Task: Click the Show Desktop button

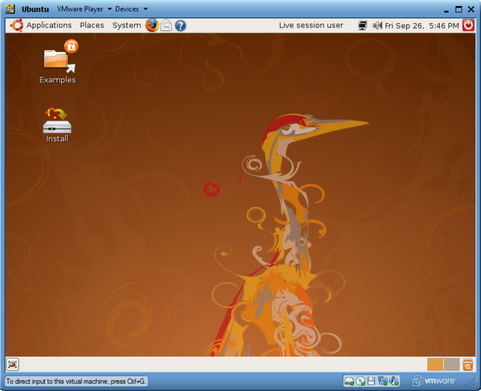Action: pos(13,364)
